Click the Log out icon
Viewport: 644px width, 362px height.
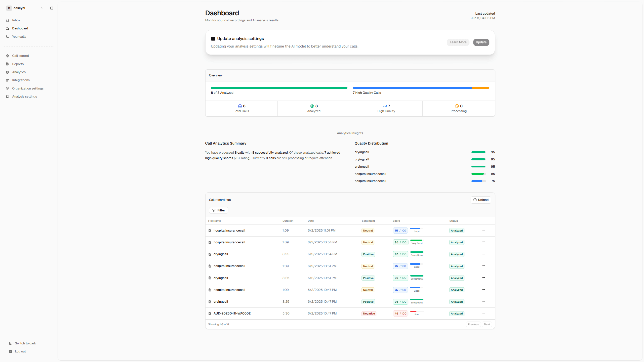10,351
